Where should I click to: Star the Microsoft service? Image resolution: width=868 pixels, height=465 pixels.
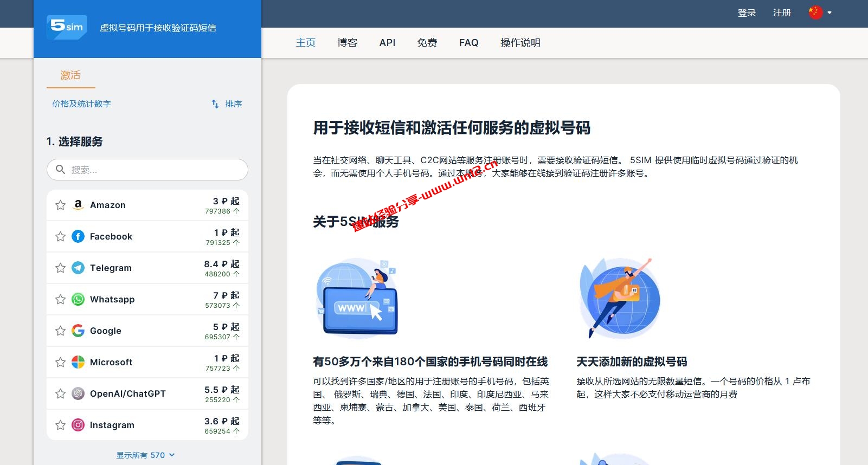pyautogui.click(x=61, y=362)
